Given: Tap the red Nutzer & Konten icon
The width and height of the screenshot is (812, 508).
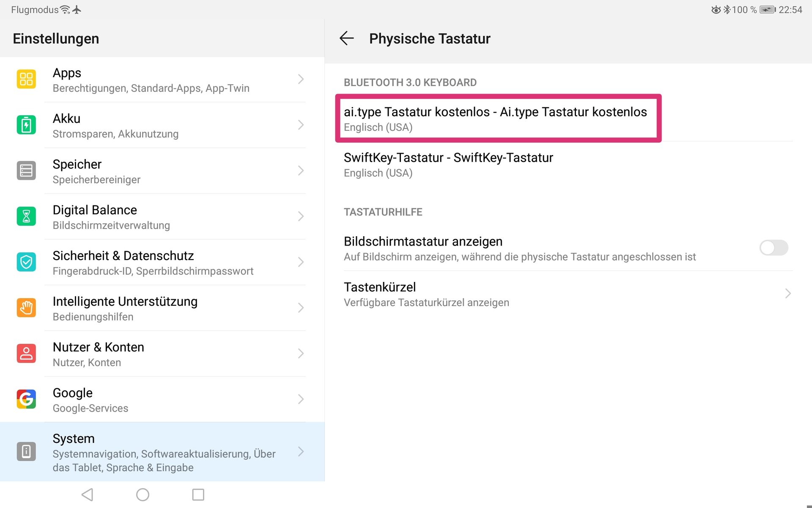Looking at the screenshot, I should pyautogui.click(x=26, y=353).
